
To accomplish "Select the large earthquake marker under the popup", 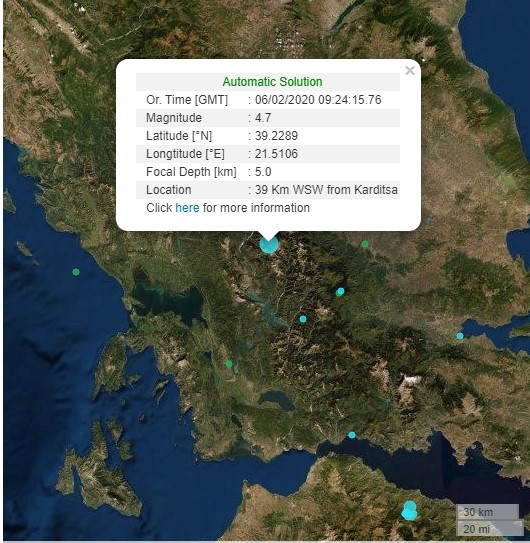I will pyautogui.click(x=269, y=244).
